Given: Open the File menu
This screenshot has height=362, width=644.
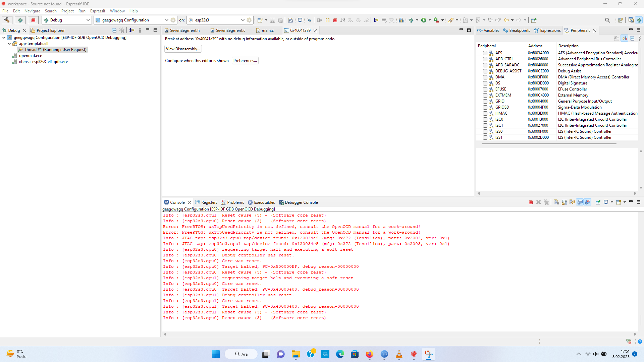Looking at the screenshot, I should point(5,11).
